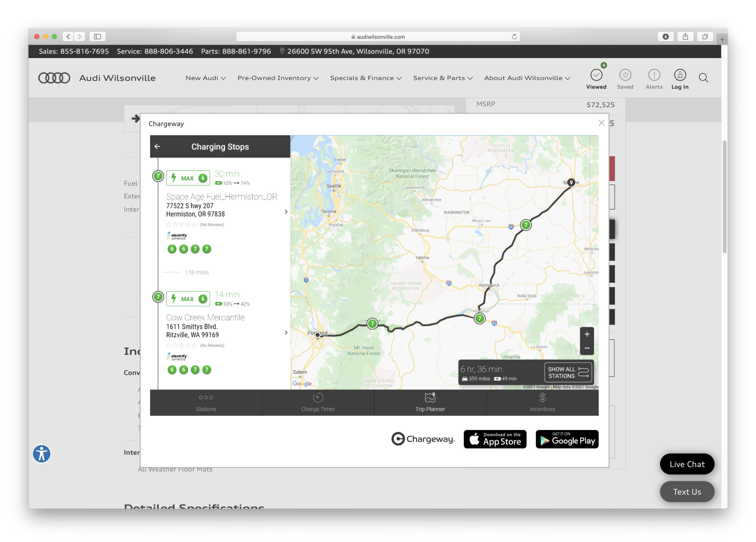Click the Safari address bar
This screenshot has height=542, width=756.
pyautogui.click(x=378, y=37)
